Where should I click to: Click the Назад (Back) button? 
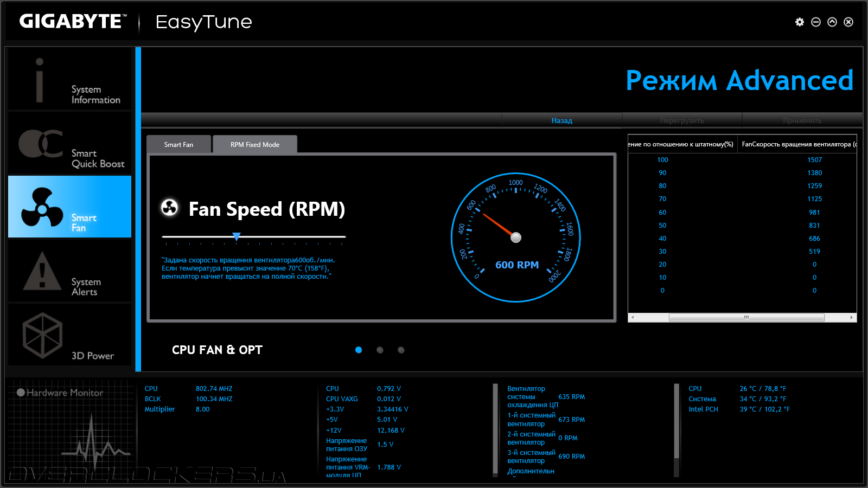click(x=562, y=120)
